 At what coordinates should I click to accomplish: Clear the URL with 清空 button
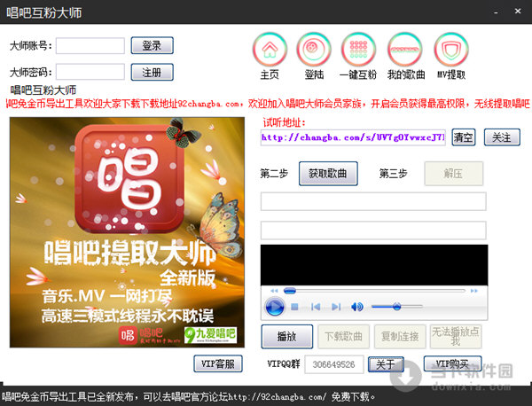click(464, 137)
